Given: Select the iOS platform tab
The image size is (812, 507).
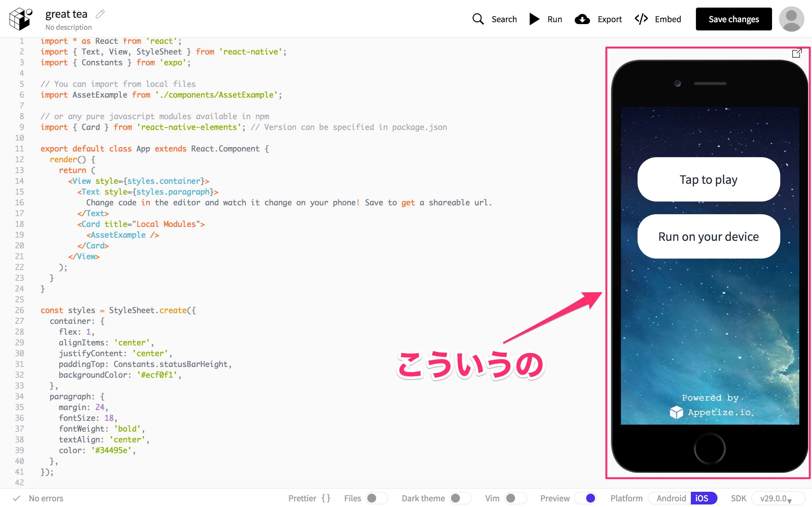Looking at the screenshot, I should click(x=702, y=498).
